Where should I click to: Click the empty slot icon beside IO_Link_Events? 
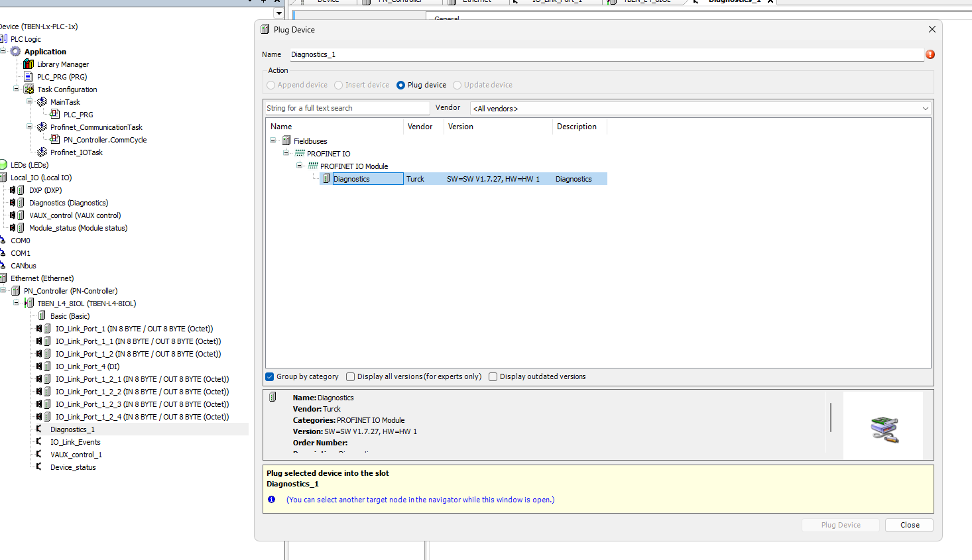click(39, 442)
